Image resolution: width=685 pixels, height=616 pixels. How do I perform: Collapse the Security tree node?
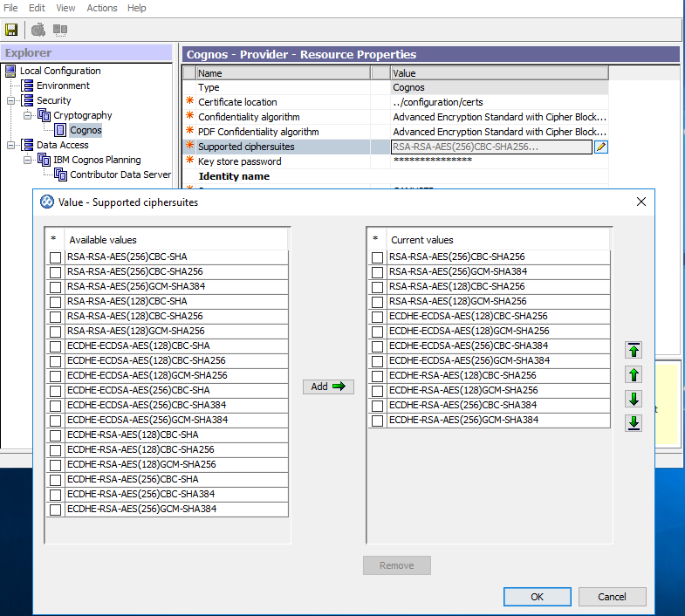pos(11,101)
